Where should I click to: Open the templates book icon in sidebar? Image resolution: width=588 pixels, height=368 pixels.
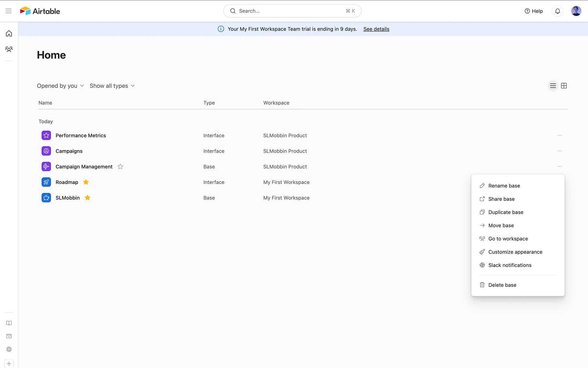pos(9,323)
